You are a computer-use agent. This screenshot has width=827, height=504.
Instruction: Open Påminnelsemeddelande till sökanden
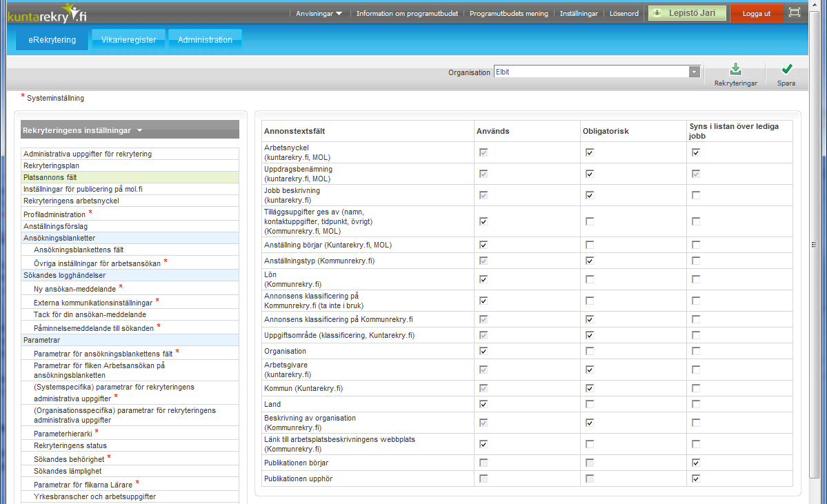[x=130, y=327]
